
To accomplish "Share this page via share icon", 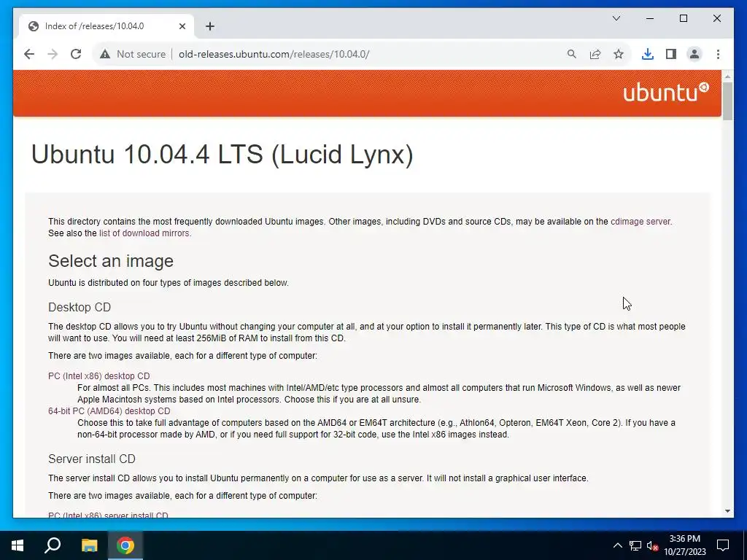I will point(595,54).
